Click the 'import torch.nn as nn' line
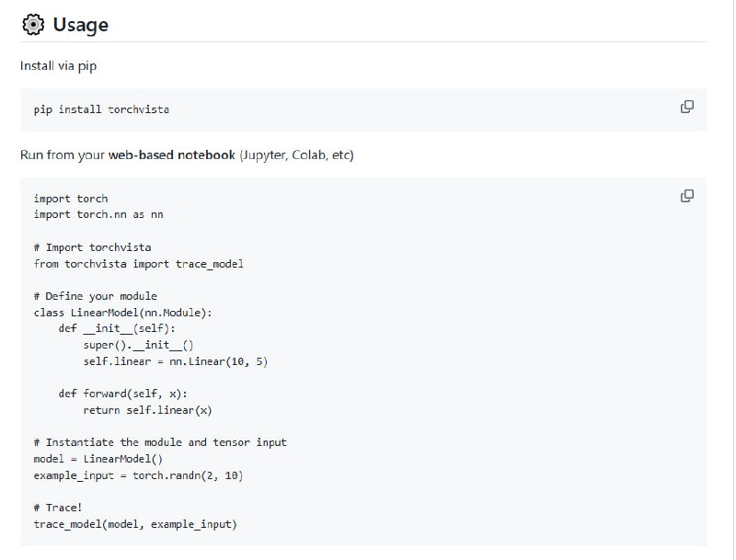736x560 pixels. click(98, 214)
